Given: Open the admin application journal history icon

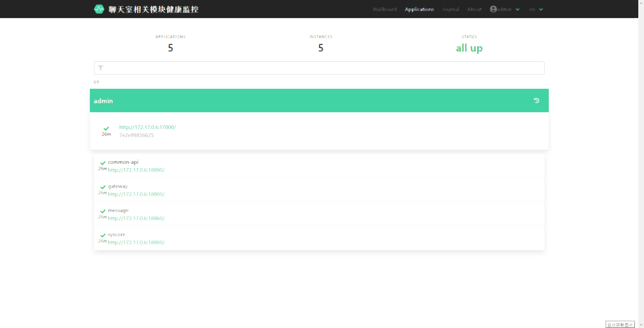Looking at the screenshot, I should pos(536,101).
